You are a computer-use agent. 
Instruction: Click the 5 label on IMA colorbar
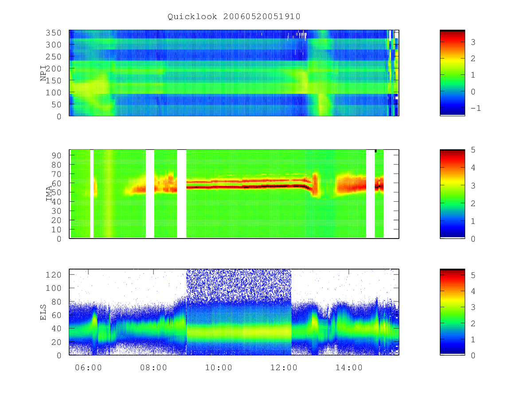[473, 150]
